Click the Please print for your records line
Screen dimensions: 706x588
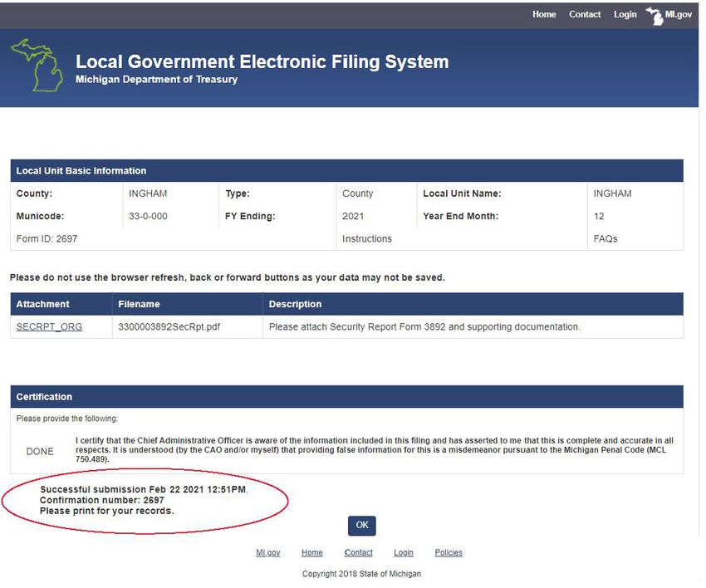pyautogui.click(x=106, y=511)
